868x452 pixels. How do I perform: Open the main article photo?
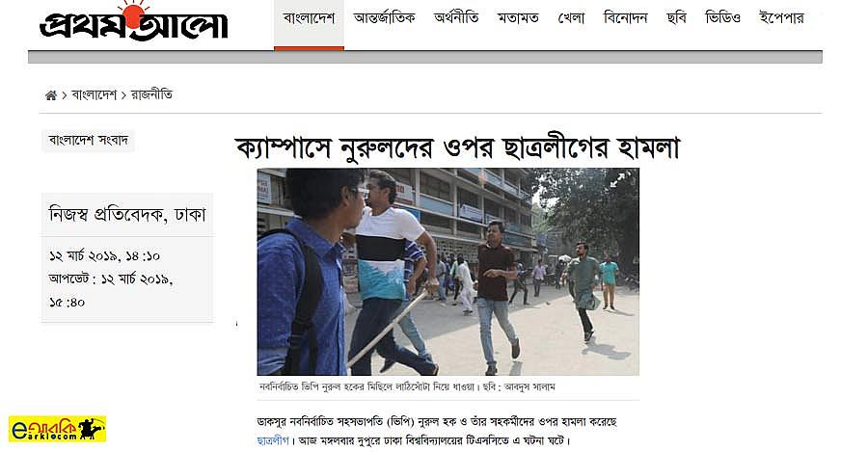coord(448,272)
